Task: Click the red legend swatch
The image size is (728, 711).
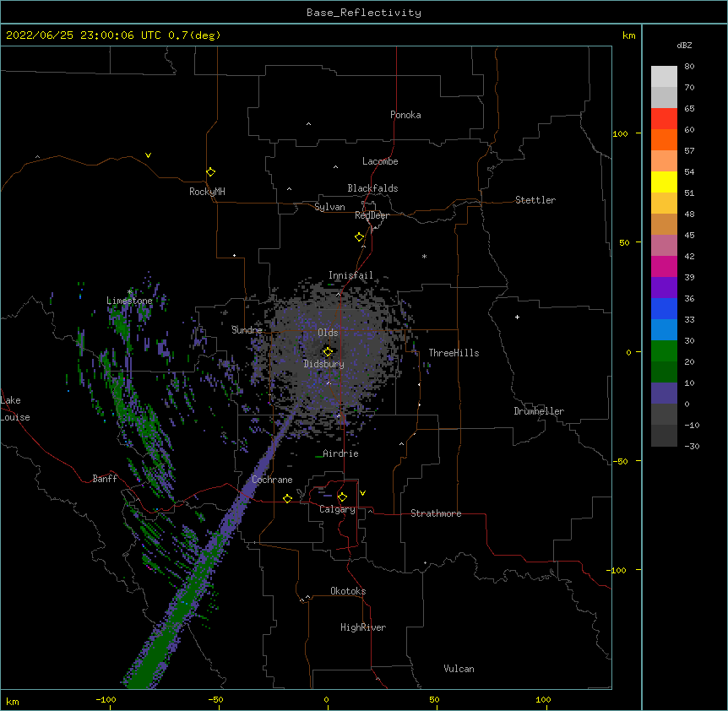Action: 664,118
